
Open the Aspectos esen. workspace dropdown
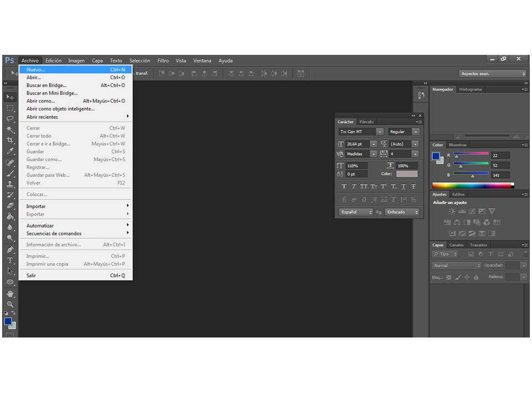click(x=493, y=74)
